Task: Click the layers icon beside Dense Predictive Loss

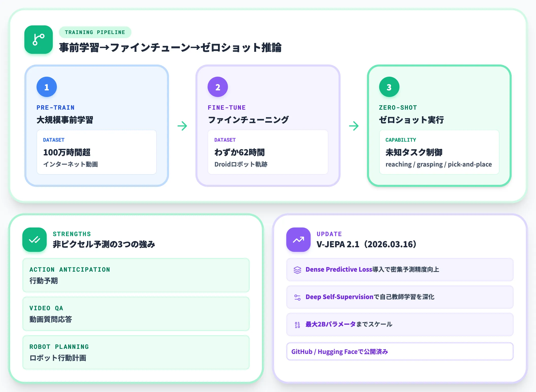Action: click(297, 270)
